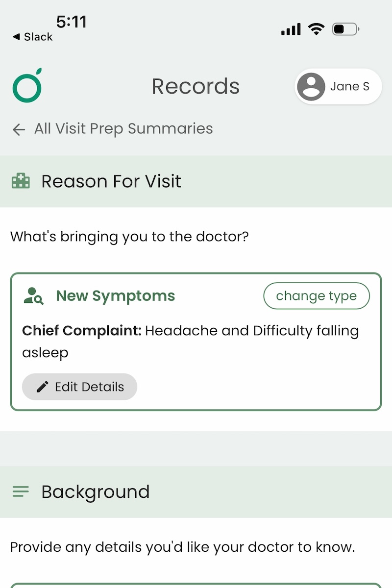Tap the lines icon beside Background
The image size is (392, 588).
click(21, 491)
